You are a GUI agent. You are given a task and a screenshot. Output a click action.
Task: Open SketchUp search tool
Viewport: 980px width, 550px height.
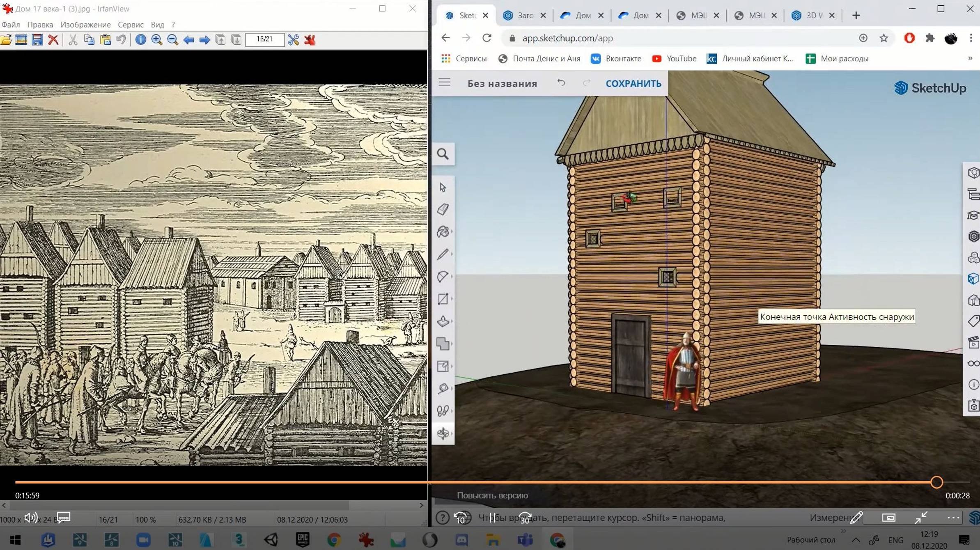point(443,154)
